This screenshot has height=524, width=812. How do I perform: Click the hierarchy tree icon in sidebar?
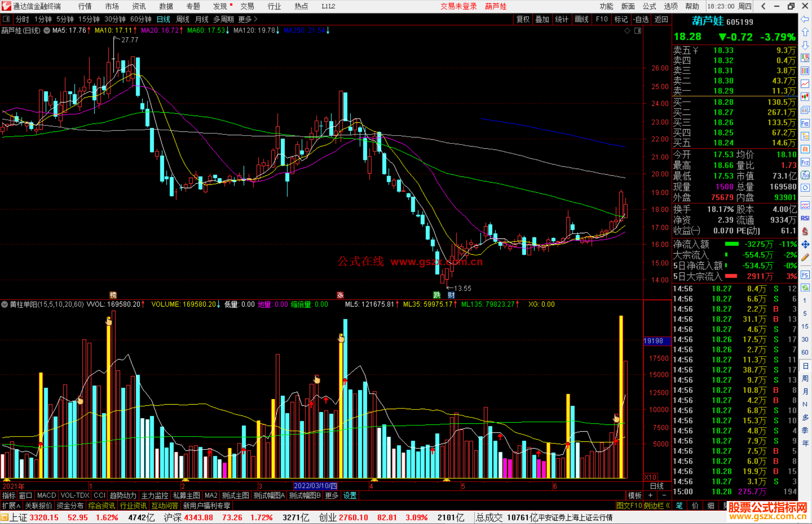tap(805, 136)
